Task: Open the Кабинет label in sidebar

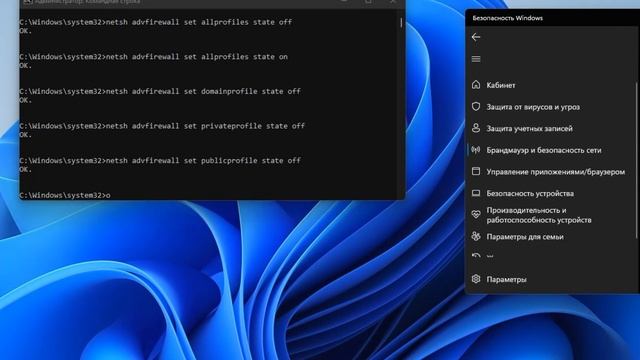Action: (501, 85)
